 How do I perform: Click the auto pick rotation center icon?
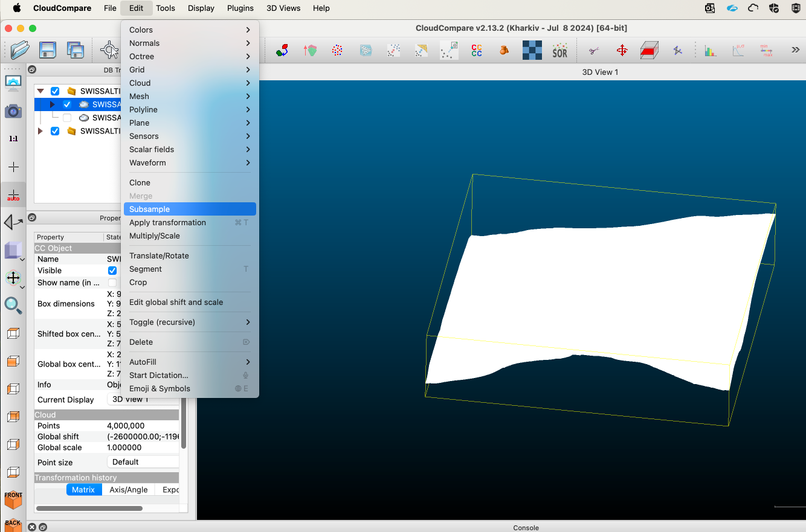pos(13,194)
